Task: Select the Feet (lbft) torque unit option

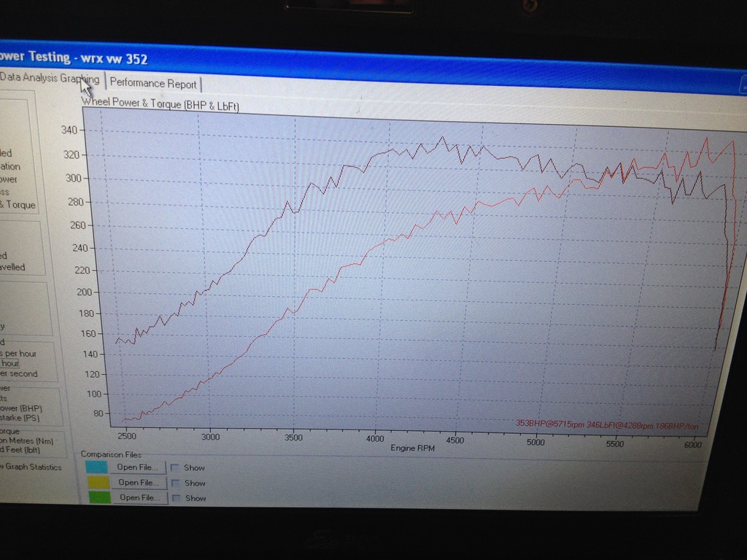Action: coord(20,451)
